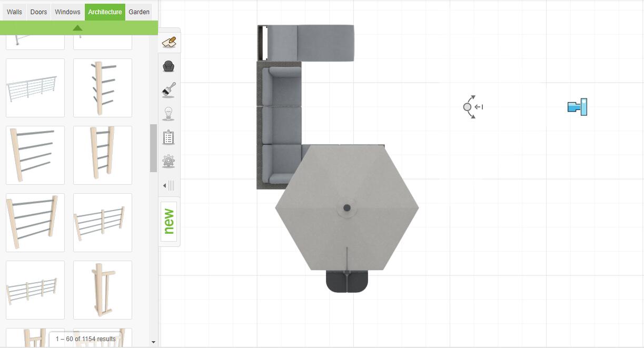Pick the single wooden post with four rails
This screenshot has width=644, height=348.
pos(35,155)
